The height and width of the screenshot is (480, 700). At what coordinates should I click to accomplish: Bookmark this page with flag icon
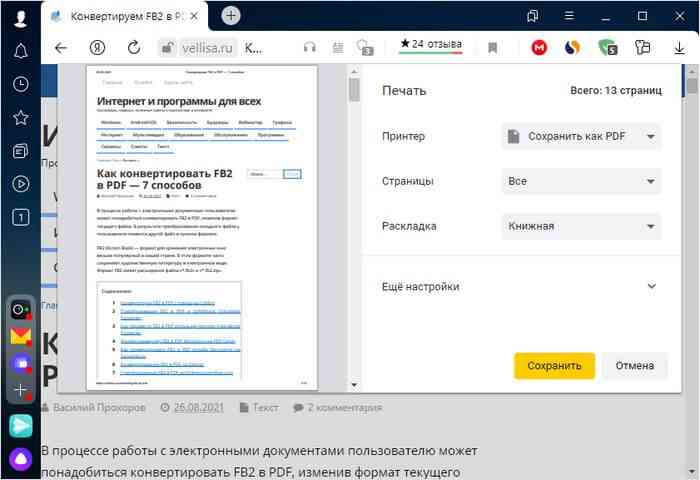492,48
